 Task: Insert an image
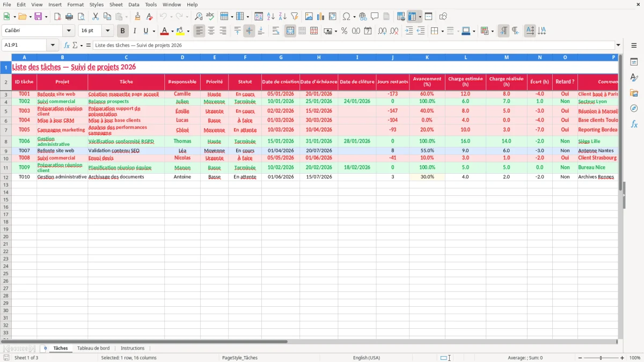pyautogui.click(x=309, y=17)
